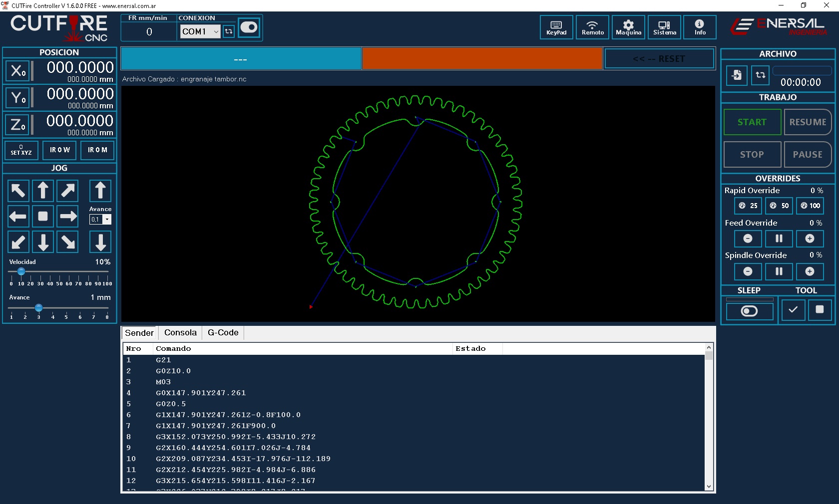Open Maquina machine settings
839x504 pixels.
[x=628, y=27]
